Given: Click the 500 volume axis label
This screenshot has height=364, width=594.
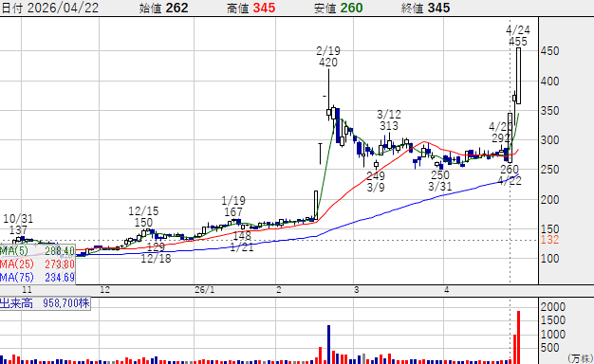Looking at the screenshot, I should click(549, 348).
